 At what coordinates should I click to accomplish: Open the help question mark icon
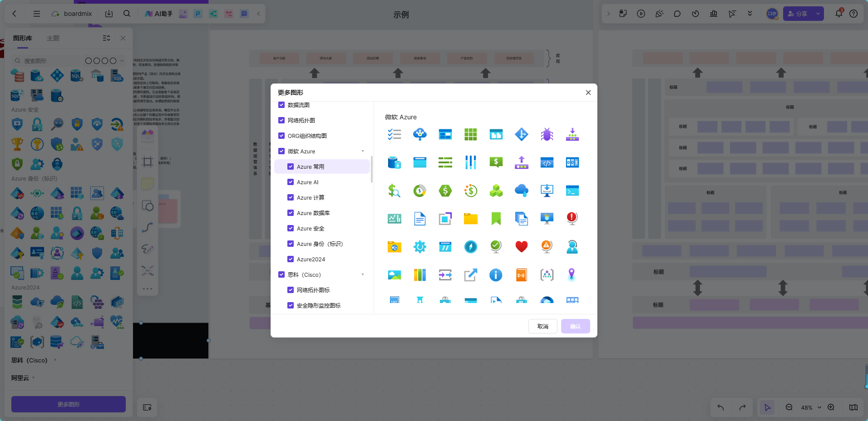pos(853,14)
